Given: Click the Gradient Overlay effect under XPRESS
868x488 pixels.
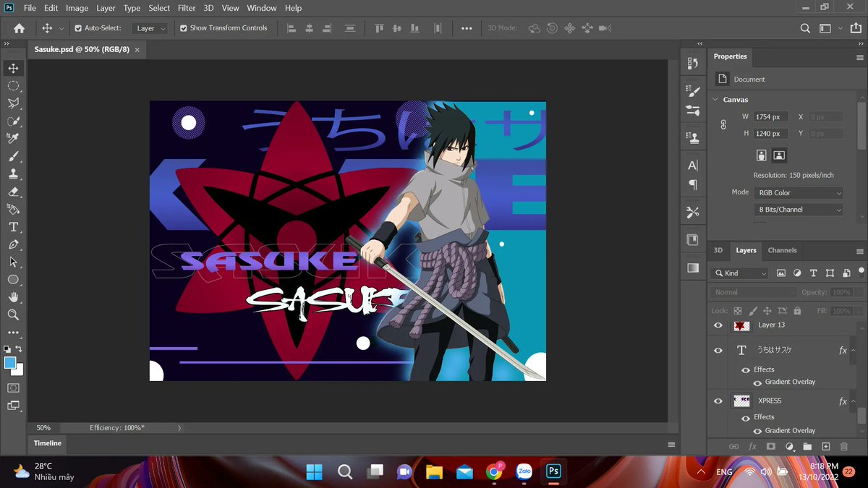Looking at the screenshot, I should (790, 430).
